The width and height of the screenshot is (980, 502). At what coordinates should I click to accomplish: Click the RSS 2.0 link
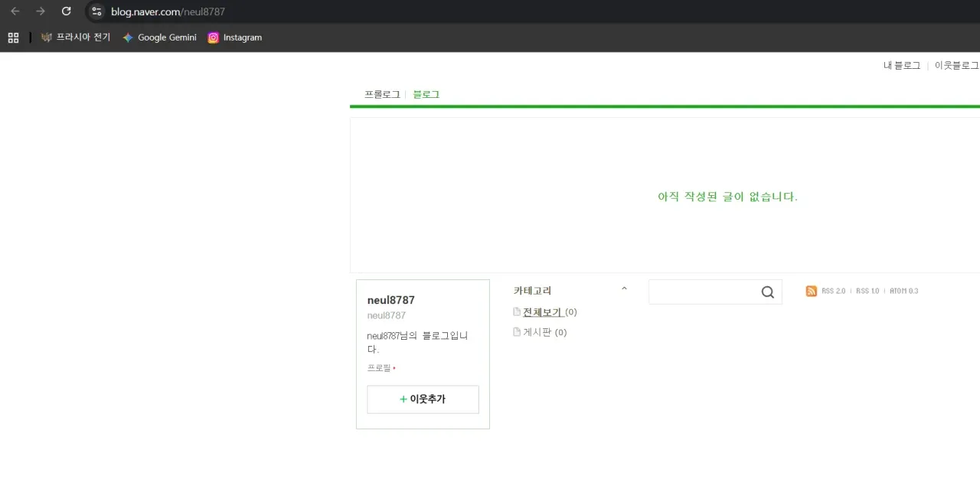tap(832, 291)
